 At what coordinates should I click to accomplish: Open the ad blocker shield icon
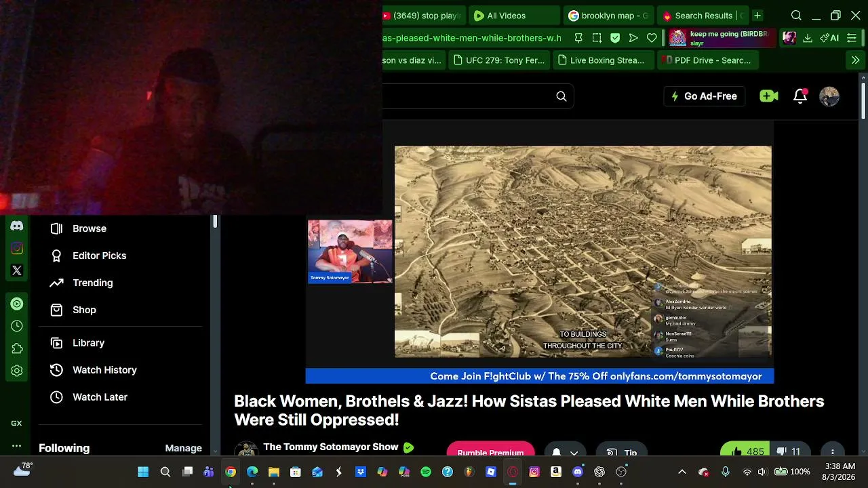(x=615, y=38)
